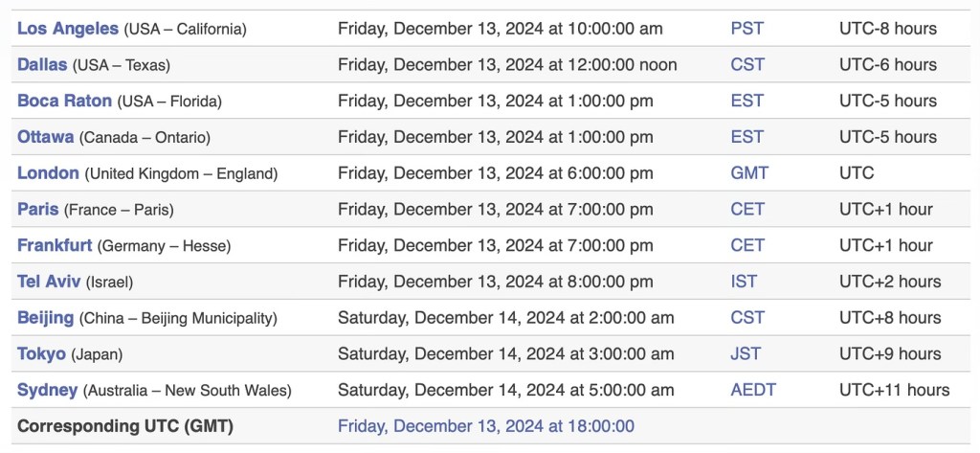This screenshot has width=980, height=453.
Task: Open the GMT time zone link
Action: click(749, 173)
